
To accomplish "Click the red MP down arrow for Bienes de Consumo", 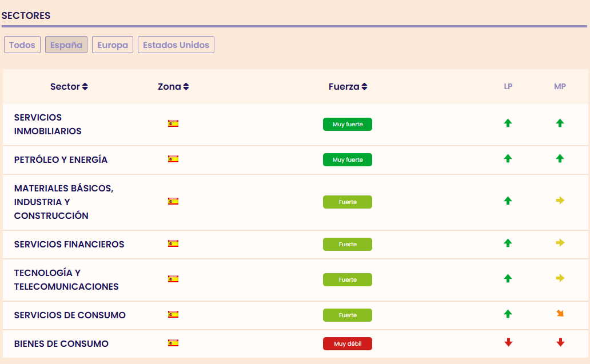I will 560,343.
